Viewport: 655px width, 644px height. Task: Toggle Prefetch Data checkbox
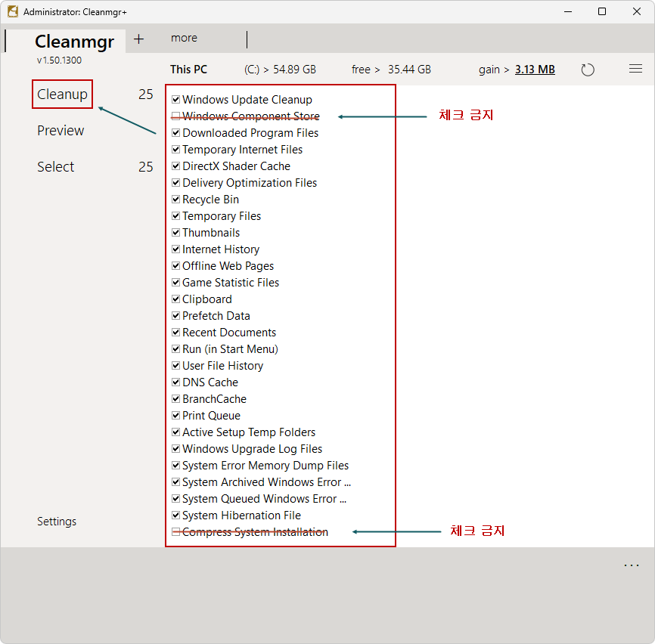click(x=176, y=315)
